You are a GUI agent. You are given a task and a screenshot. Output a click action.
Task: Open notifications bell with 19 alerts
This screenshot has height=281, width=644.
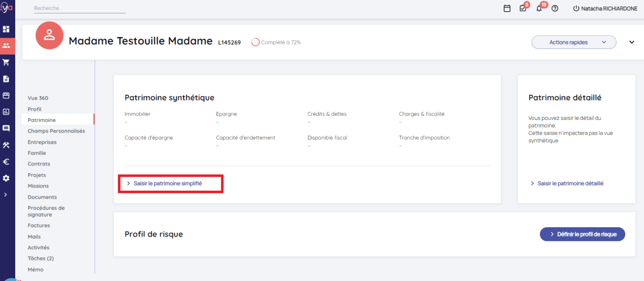(x=539, y=9)
